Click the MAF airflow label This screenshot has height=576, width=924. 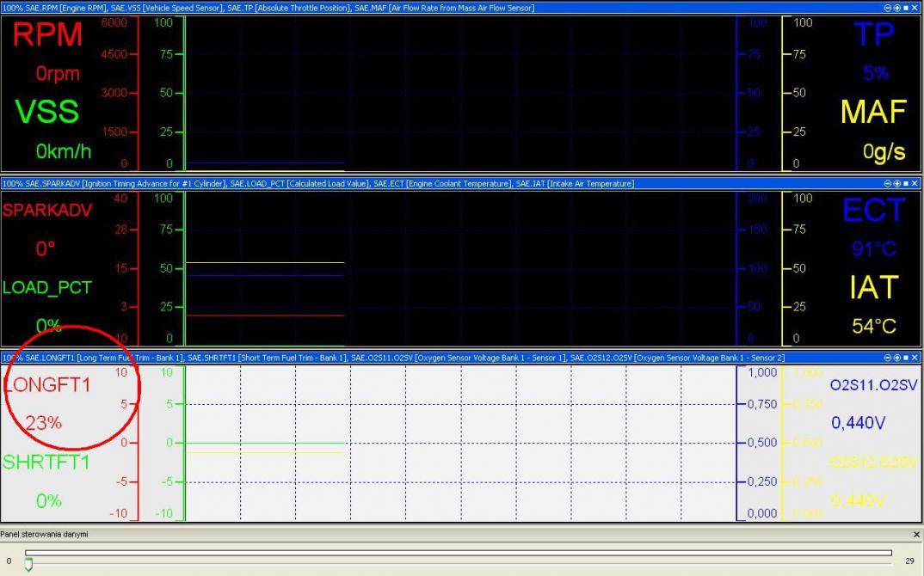[872, 112]
